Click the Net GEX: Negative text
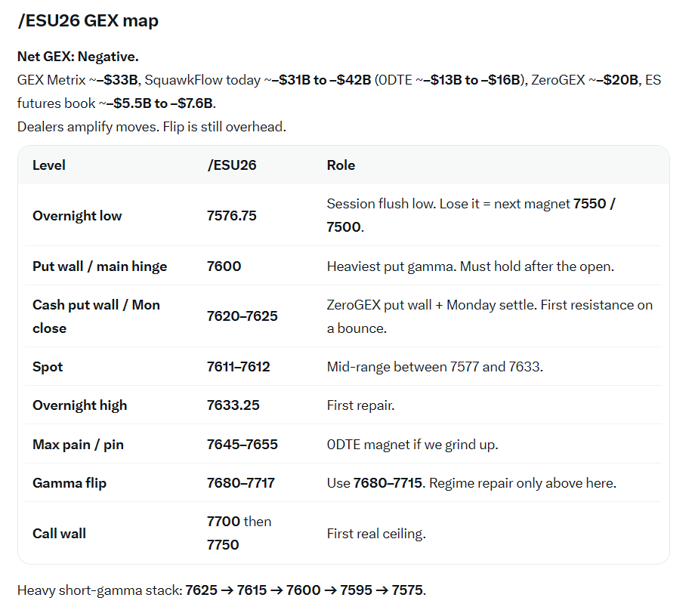This screenshot has width=695, height=616. pyautogui.click(x=78, y=57)
